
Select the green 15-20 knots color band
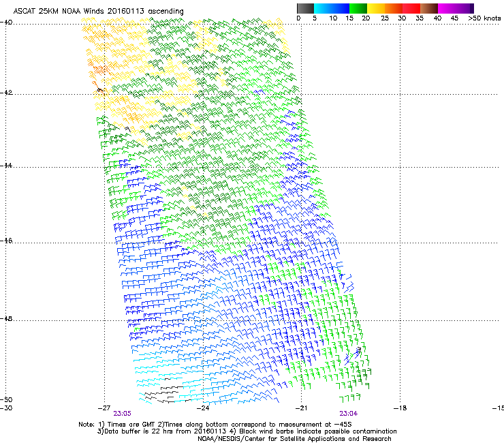tap(358, 8)
